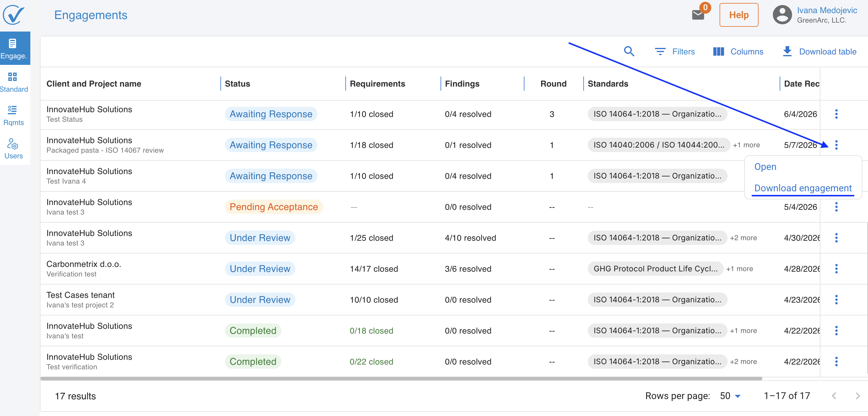
Task: Click +1 more on Carbonmetrix row
Action: (x=739, y=269)
